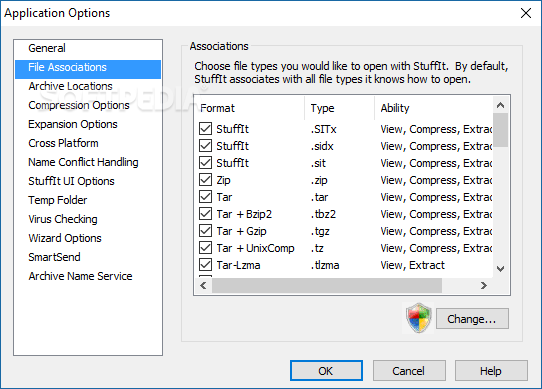
Task: Toggle the Tar-Lzma .tlzma checkbox
Action: pyautogui.click(x=205, y=265)
